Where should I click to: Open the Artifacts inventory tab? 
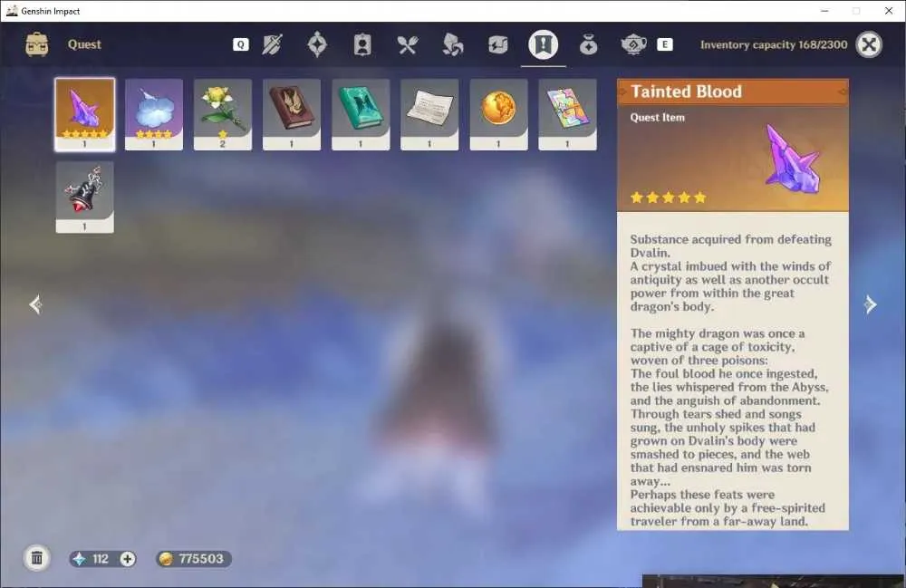click(x=317, y=44)
